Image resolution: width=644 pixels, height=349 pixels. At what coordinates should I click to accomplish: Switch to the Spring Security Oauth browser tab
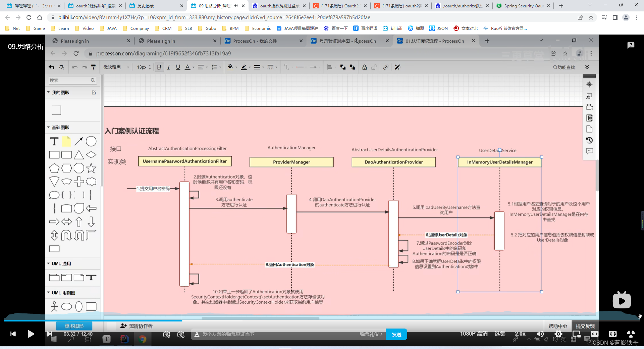[523, 6]
